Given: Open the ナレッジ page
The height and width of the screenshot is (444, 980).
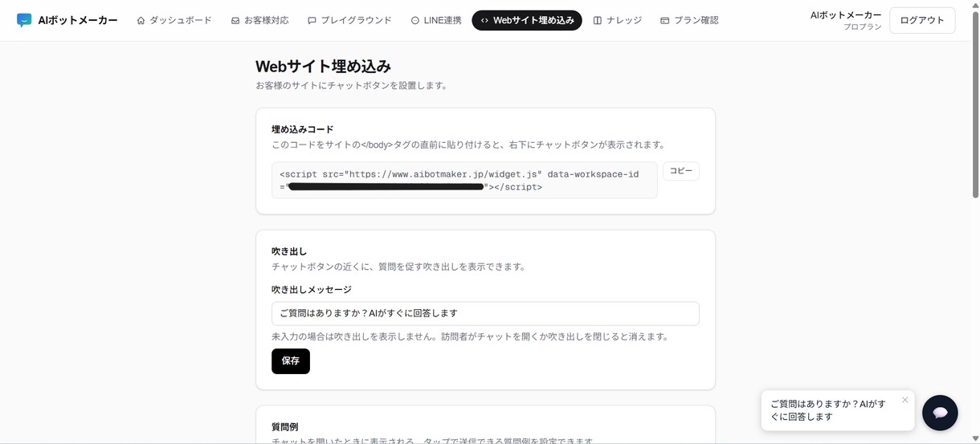Looking at the screenshot, I should 617,20.
